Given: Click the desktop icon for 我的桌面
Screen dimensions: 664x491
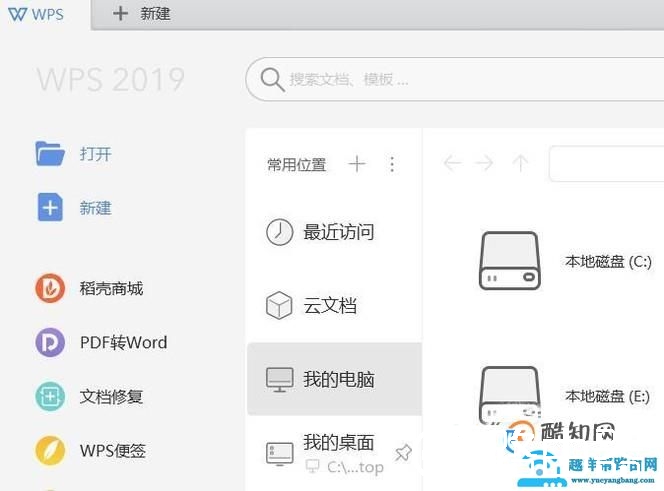Looking at the screenshot, I should coord(279,454).
